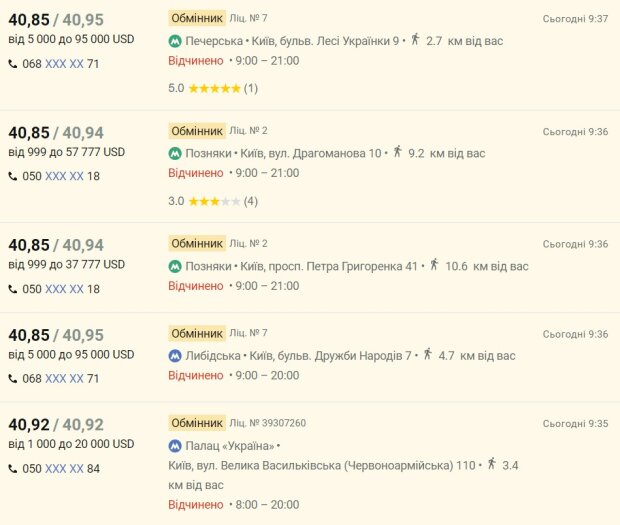Reveal the phone number in the Лесі Українки listing

click(64, 64)
